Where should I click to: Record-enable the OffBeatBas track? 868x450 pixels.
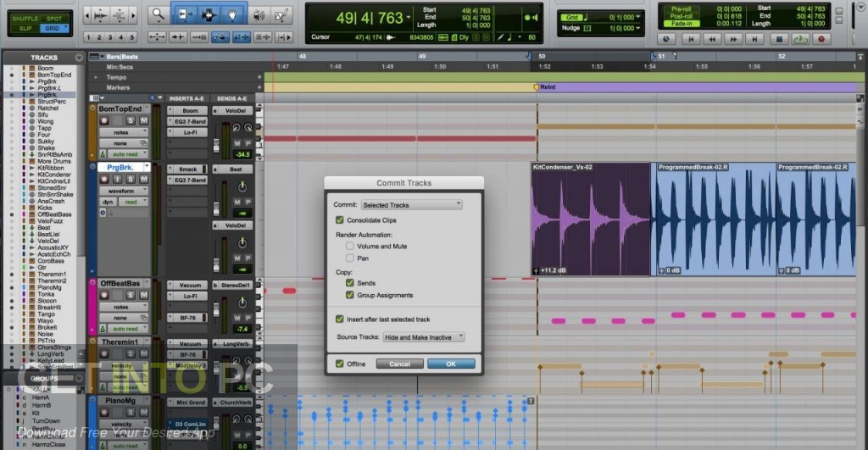[104, 295]
